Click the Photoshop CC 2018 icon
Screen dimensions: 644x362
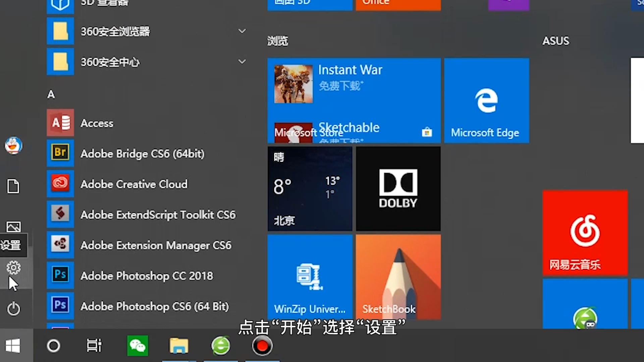click(60, 275)
